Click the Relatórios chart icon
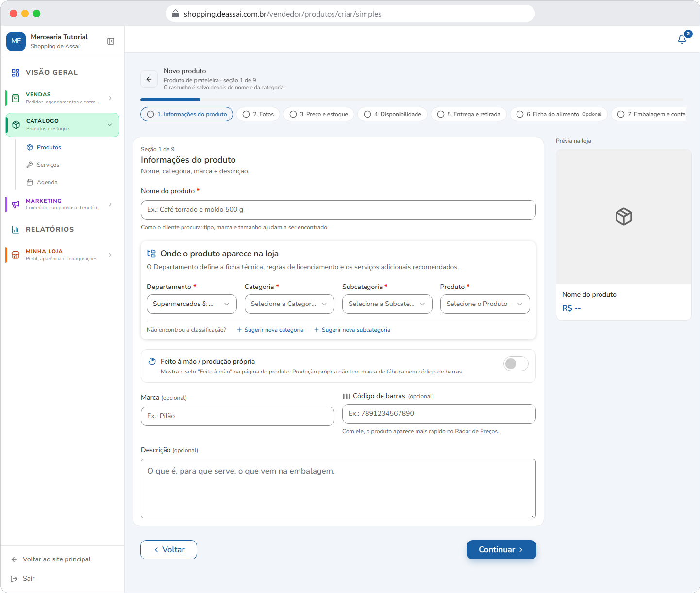This screenshot has width=700, height=593. coord(16,229)
